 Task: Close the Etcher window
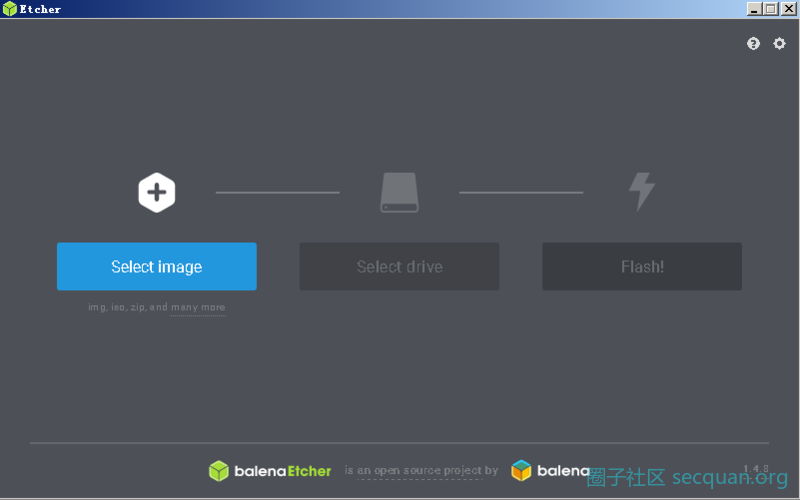click(789, 9)
